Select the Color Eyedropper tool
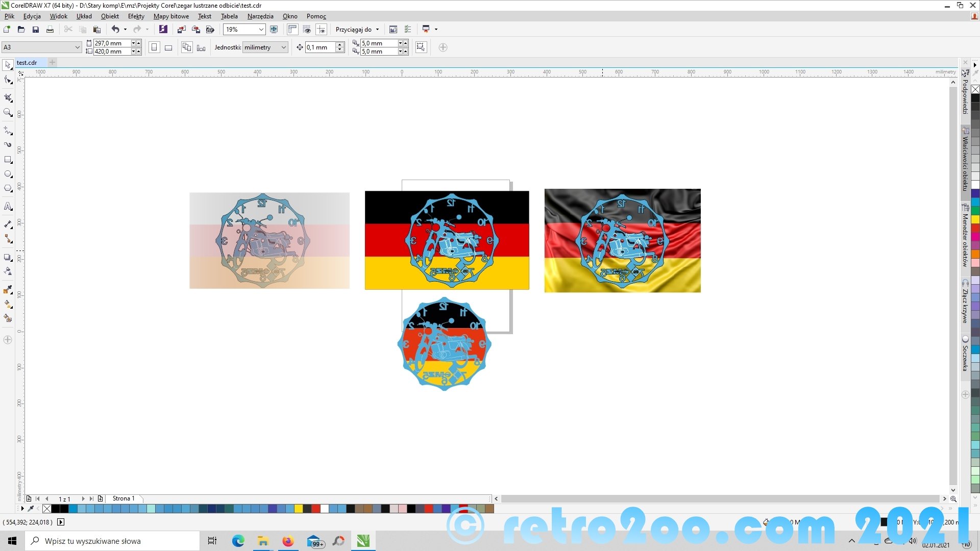 pos(8,289)
